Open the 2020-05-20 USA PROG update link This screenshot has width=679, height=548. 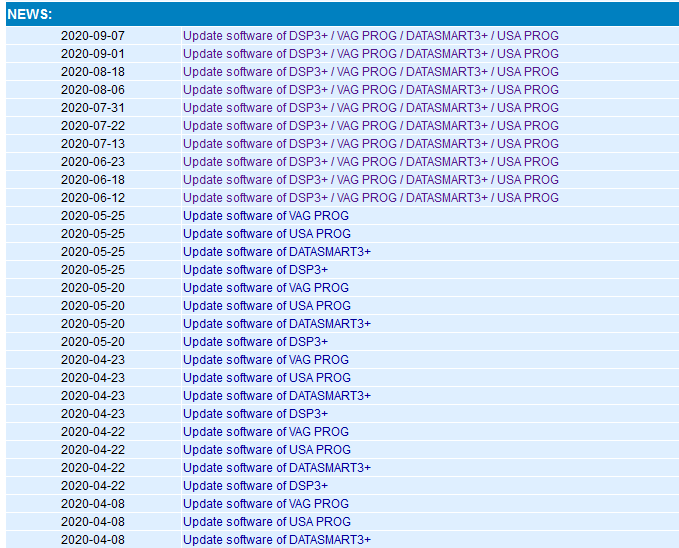[x=267, y=305]
